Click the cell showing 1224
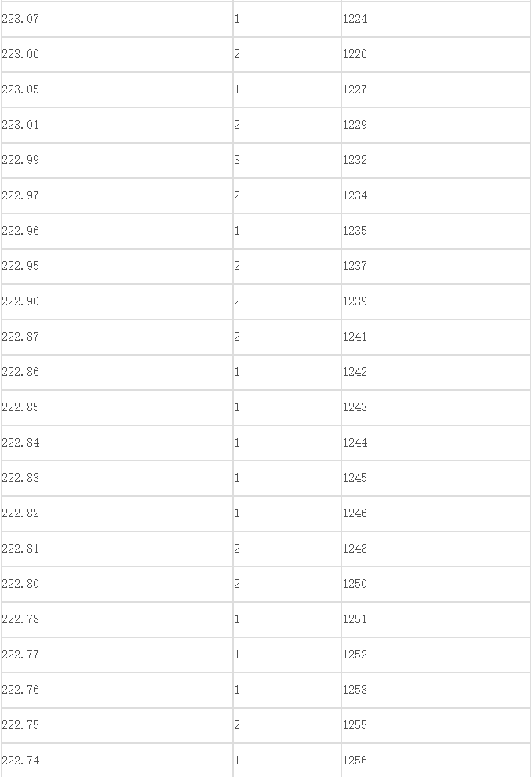This screenshot has width=532, height=777. pos(436,19)
